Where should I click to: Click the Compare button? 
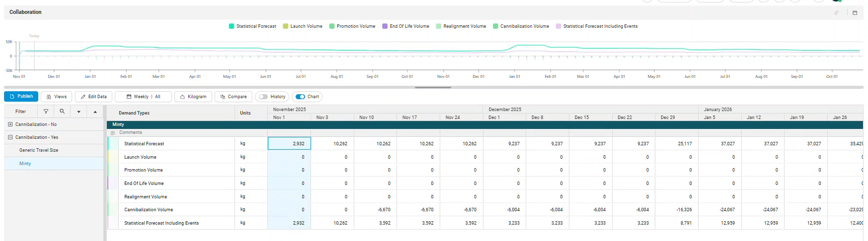pyautogui.click(x=234, y=97)
